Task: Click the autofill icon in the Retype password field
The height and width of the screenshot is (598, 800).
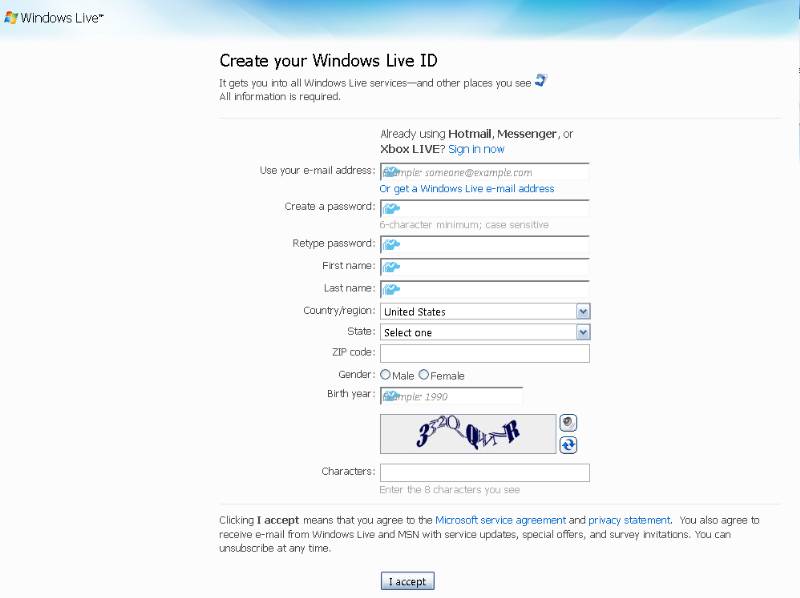Action: coord(391,245)
